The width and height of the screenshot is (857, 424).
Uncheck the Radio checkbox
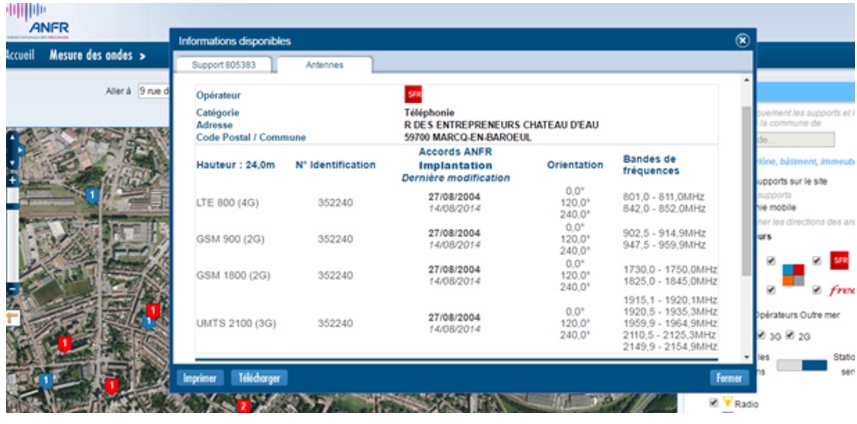pyautogui.click(x=713, y=404)
